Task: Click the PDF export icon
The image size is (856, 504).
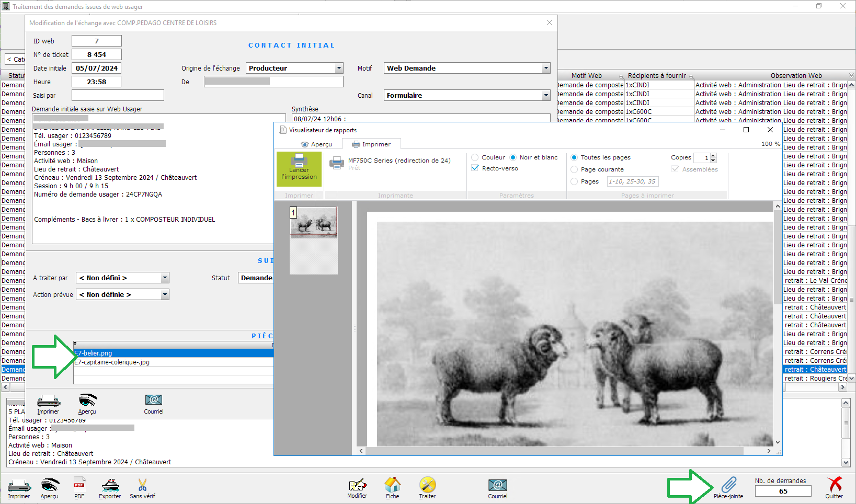Action: pyautogui.click(x=79, y=487)
